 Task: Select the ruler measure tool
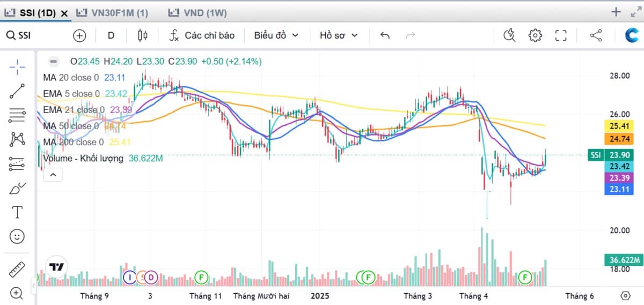point(17,269)
